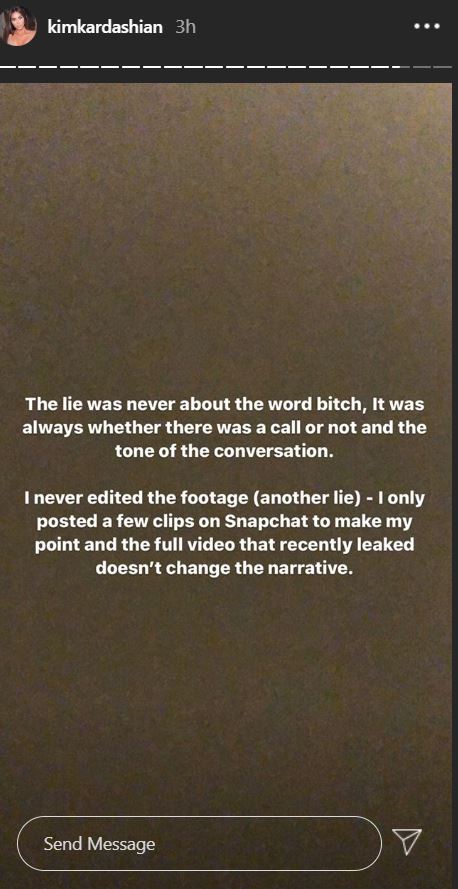The image size is (458, 889).
Task: Click the line "tone of the conversation."
Action: point(224,453)
